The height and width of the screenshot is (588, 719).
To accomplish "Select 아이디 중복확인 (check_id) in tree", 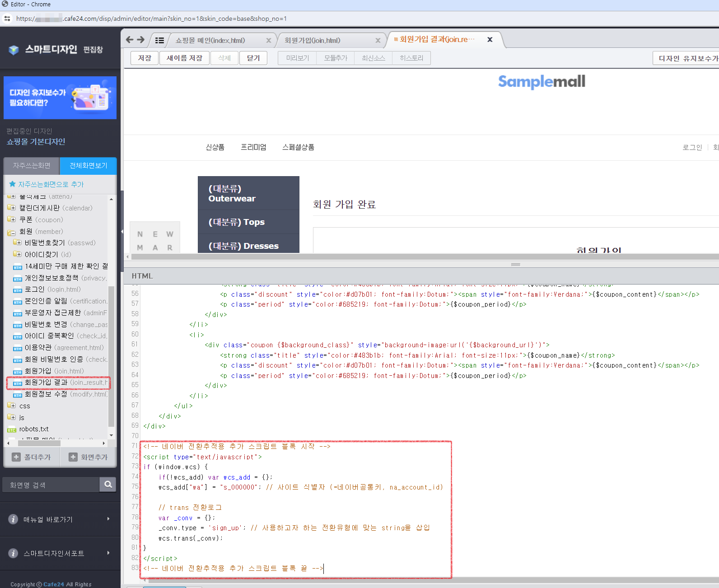I will 66,336.
